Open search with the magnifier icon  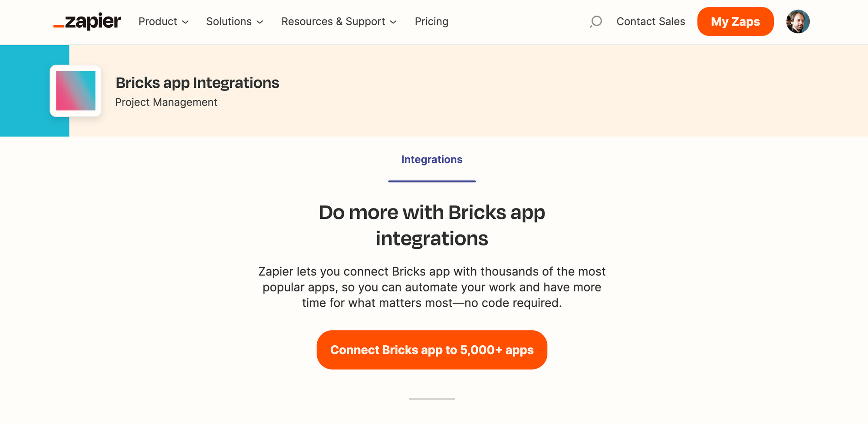pos(596,21)
